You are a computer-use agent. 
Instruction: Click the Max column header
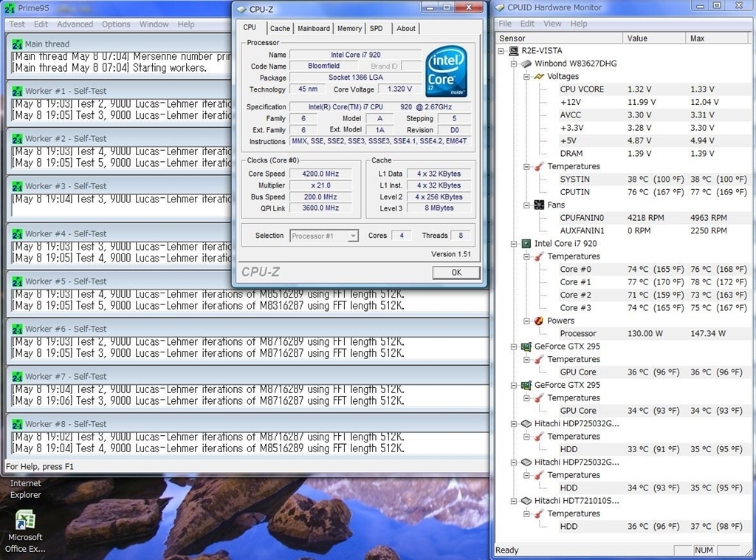(x=718, y=38)
